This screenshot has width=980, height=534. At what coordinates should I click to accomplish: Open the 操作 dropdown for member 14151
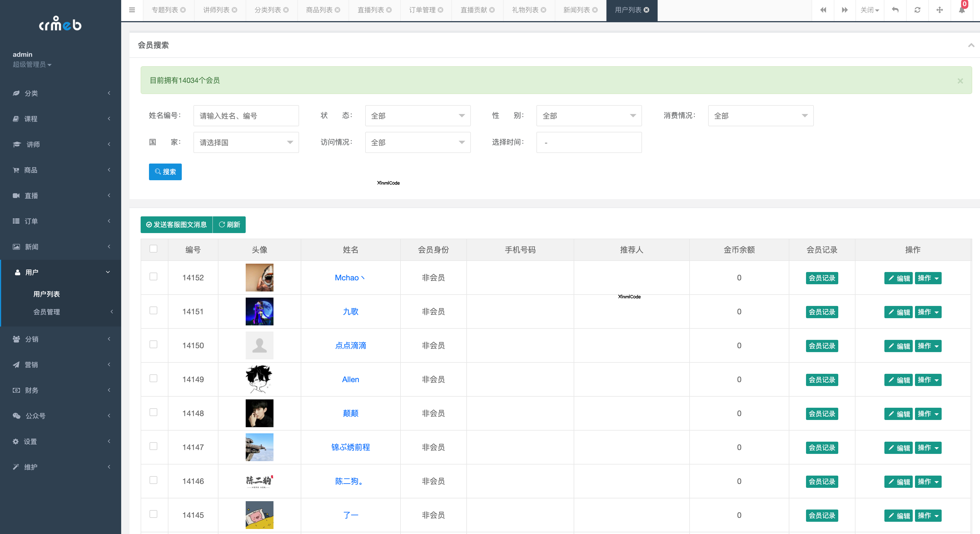[x=928, y=312]
